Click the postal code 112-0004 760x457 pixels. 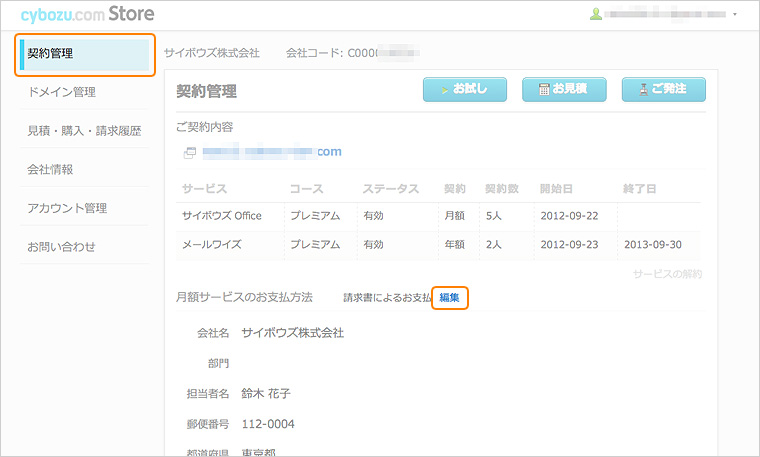pos(268,424)
